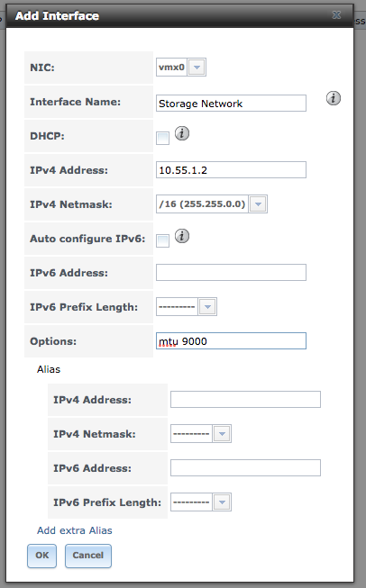Focus the Interface Name text field
The width and height of the screenshot is (366, 588).
(x=232, y=104)
